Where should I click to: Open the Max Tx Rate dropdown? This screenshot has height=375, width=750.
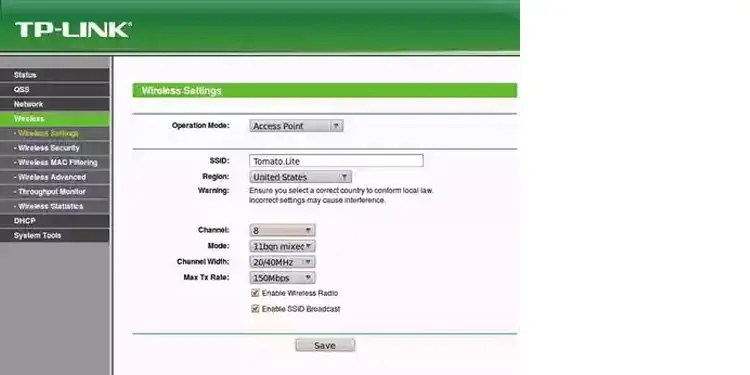pos(282,278)
